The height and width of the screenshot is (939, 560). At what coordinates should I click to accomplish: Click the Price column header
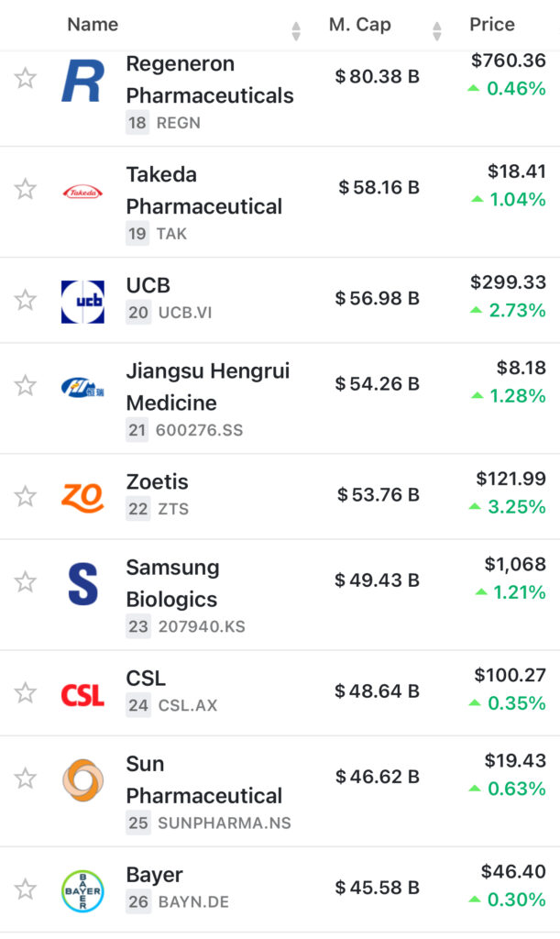[x=492, y=25]
